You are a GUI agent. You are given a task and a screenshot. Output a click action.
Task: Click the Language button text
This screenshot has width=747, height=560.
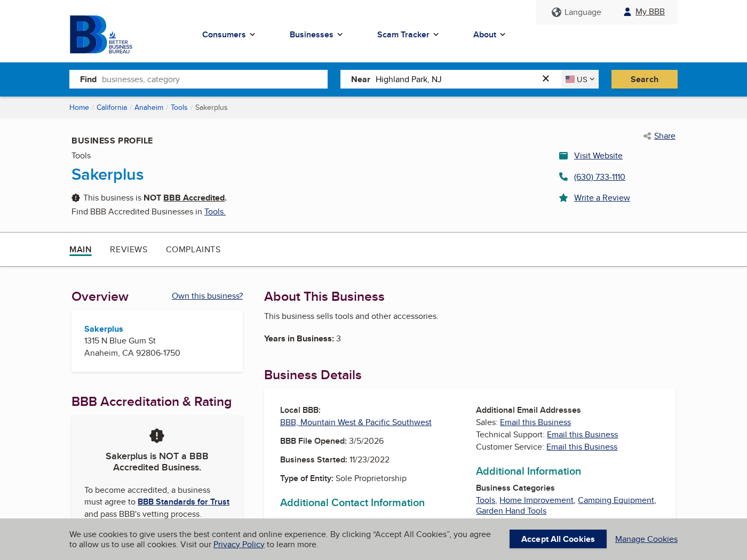click(x=583, y=12)
